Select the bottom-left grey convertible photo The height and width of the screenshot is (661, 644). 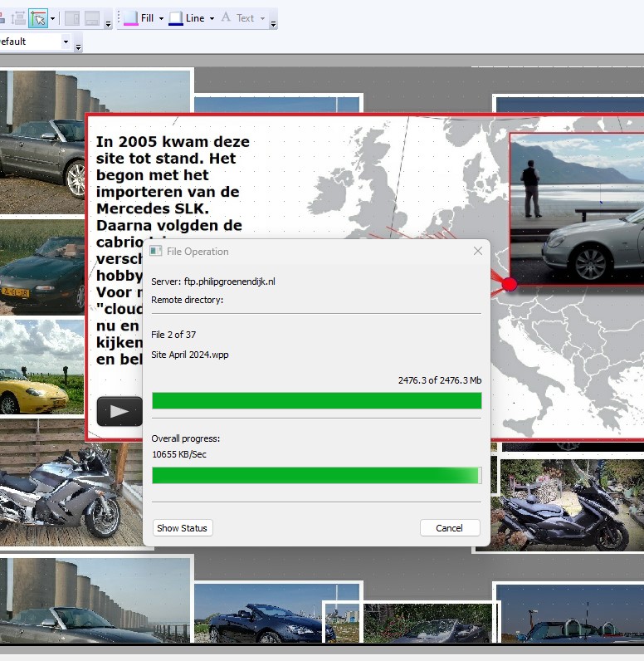[96, 600]
